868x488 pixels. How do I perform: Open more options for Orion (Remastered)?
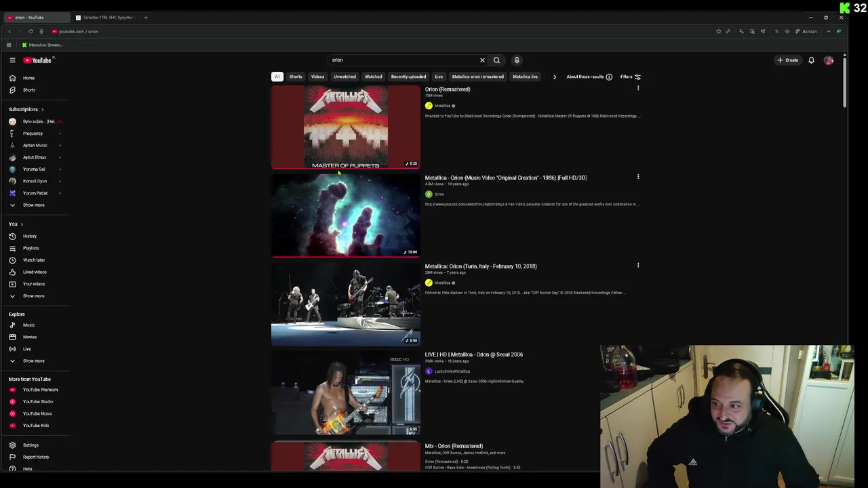pyautogui.click(x=637, y=89)
